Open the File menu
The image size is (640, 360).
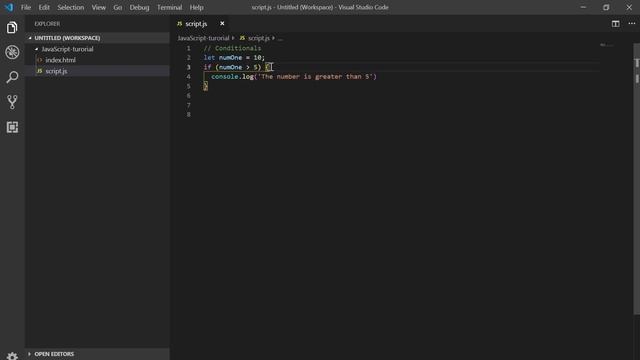pyautogui.click(x=26, y=7)
